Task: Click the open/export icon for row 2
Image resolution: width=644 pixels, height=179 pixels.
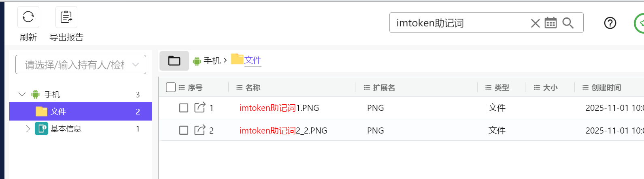Action: coord(200,130)
